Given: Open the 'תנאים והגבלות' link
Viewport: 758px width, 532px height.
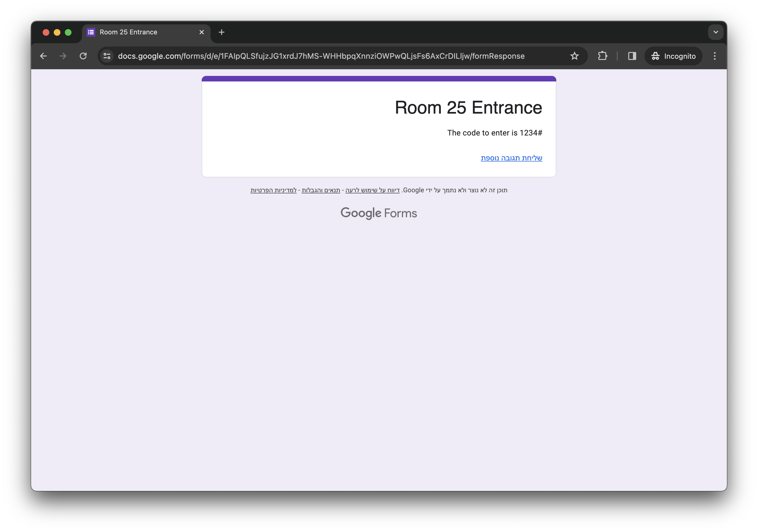Looking at the screenshot, I should pos(321,190).
